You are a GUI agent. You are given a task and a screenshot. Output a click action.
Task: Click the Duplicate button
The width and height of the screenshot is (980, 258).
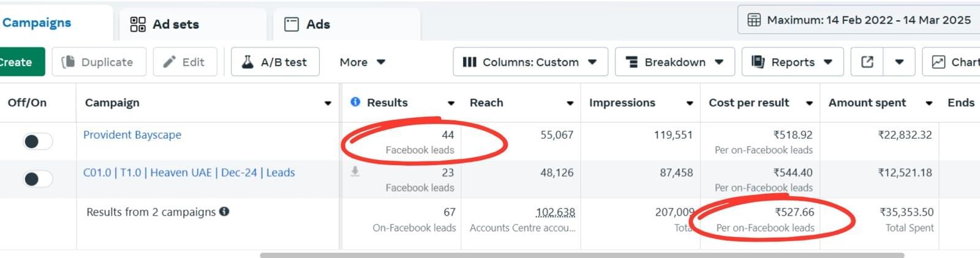[99, 62]
